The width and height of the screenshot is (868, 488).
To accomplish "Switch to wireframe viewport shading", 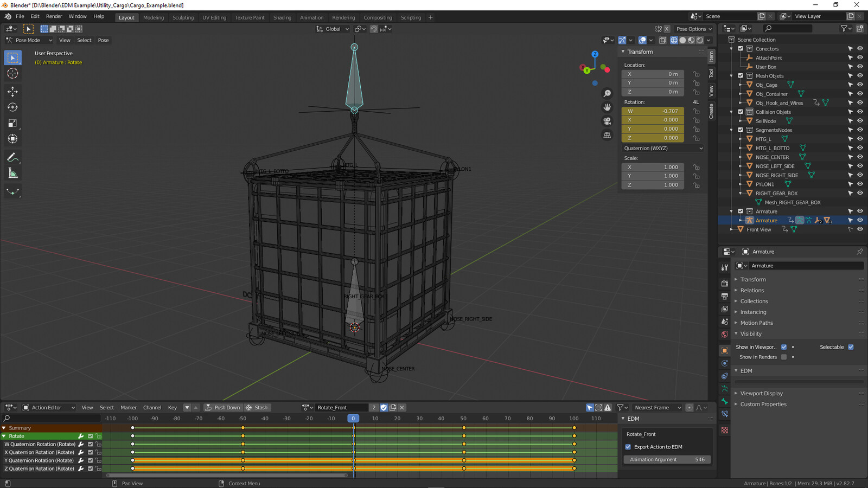I will pyautogui.click(x=674, y=40).
